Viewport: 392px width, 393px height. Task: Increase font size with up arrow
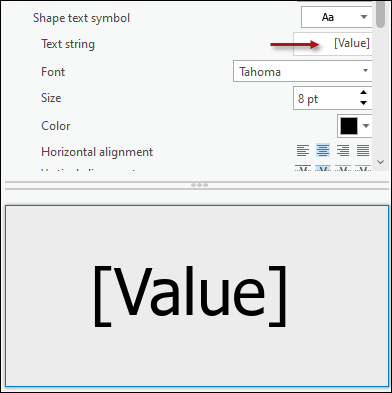point(364,93)
